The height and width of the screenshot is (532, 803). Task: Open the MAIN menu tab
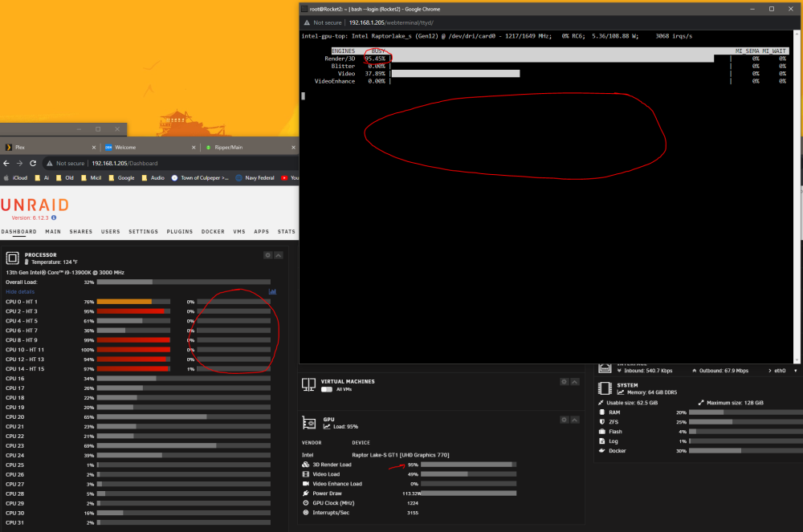coord(53,232)
